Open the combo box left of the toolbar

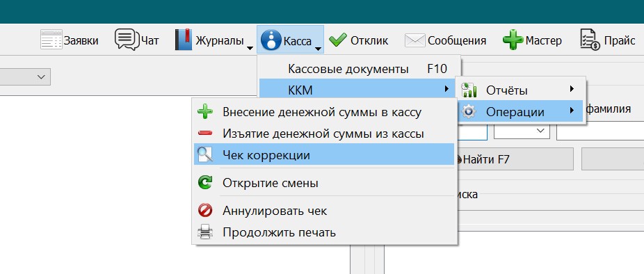pyautogui.click(x=24, y=76)
